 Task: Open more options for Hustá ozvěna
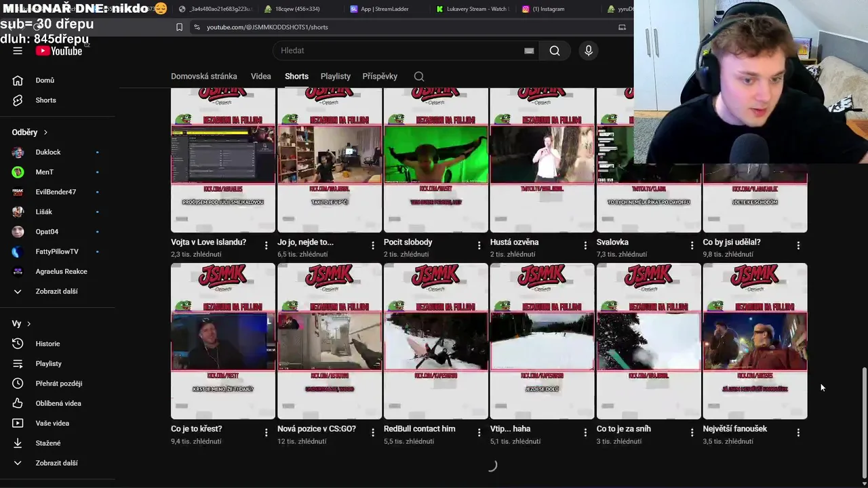(x=585, y=245)
